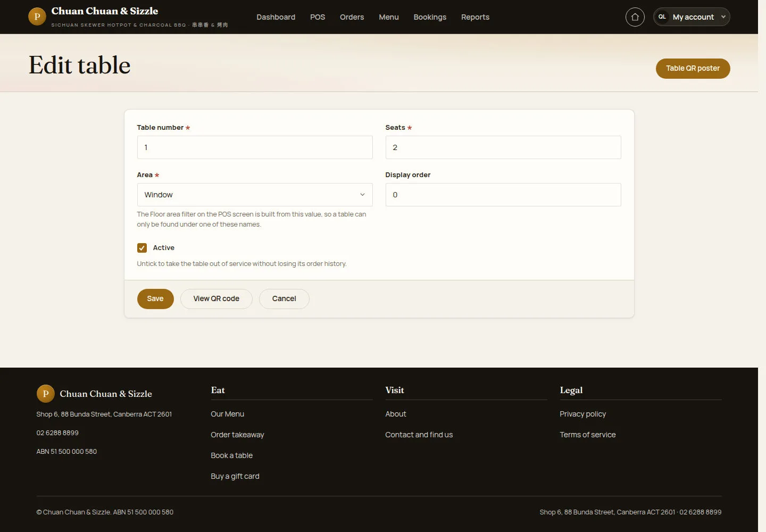Viewport: 766px width, 532px height.
Task: View the Reports nav item
Action: [x=475, y=17]
